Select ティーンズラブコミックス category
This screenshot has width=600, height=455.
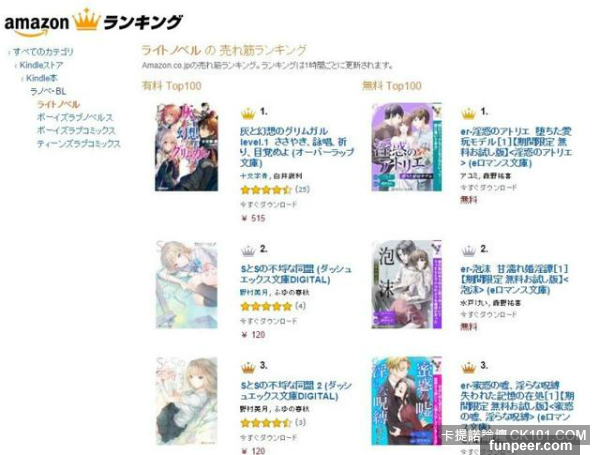point(78,144)
